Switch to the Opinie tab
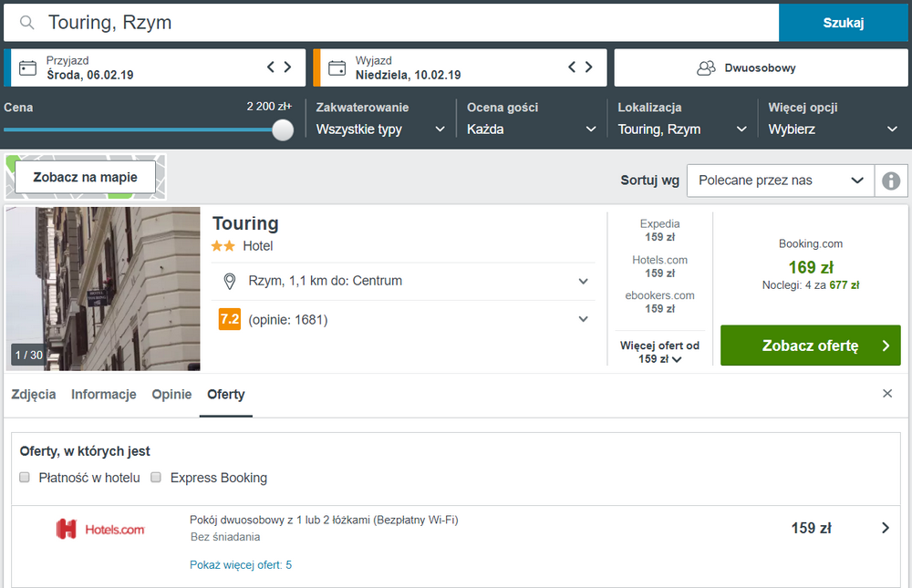The image size is (912, 588). tap(171, 395)
